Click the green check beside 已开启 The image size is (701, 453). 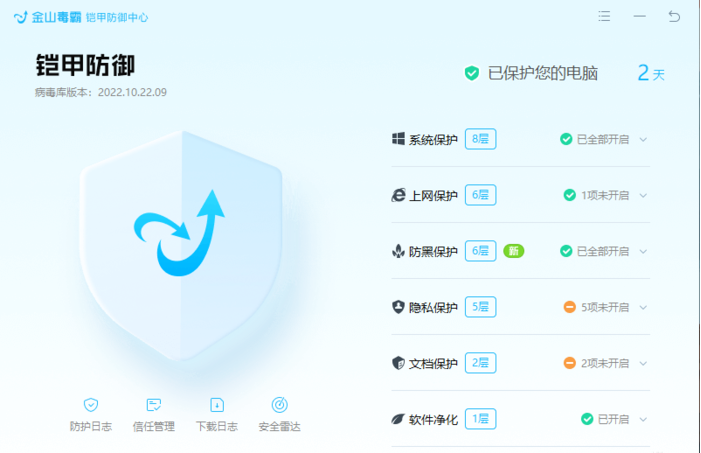(587, 419)
